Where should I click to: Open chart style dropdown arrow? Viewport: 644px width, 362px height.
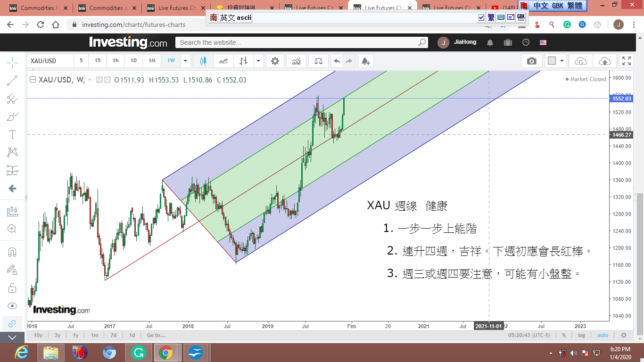(258, 61)
